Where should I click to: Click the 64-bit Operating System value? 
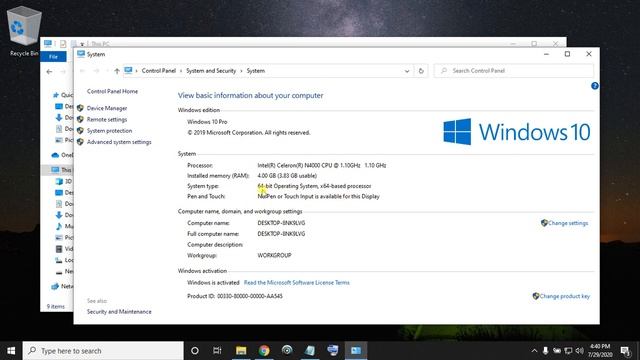tap(314, 186)
